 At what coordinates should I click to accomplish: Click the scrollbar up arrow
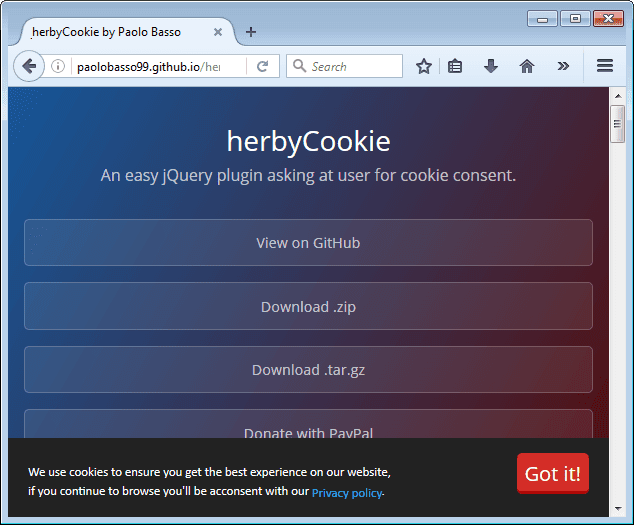tap(618, 96)
